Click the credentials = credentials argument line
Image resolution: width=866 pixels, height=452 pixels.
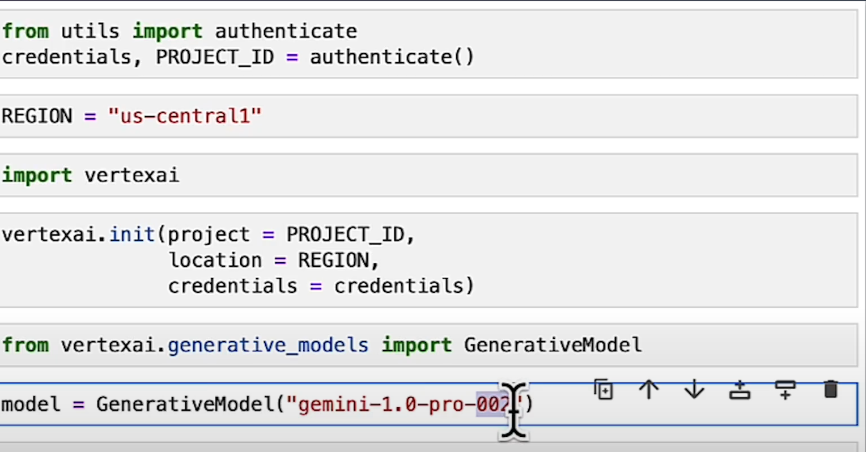(320, 287)
